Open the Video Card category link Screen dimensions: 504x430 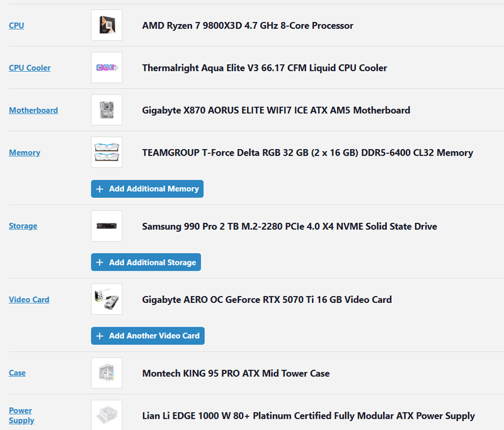pyautogui.click(x=29, y=300)
